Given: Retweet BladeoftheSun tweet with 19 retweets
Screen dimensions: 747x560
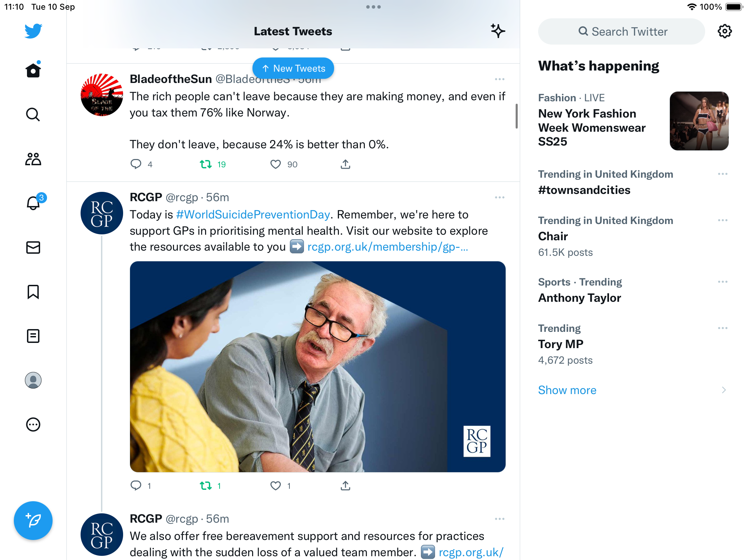Looking at the screenshot, I should click(x=206, y=164).
